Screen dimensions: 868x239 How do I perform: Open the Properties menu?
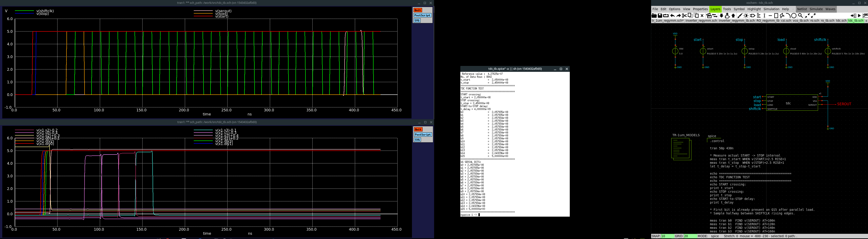tap(700, 9)
